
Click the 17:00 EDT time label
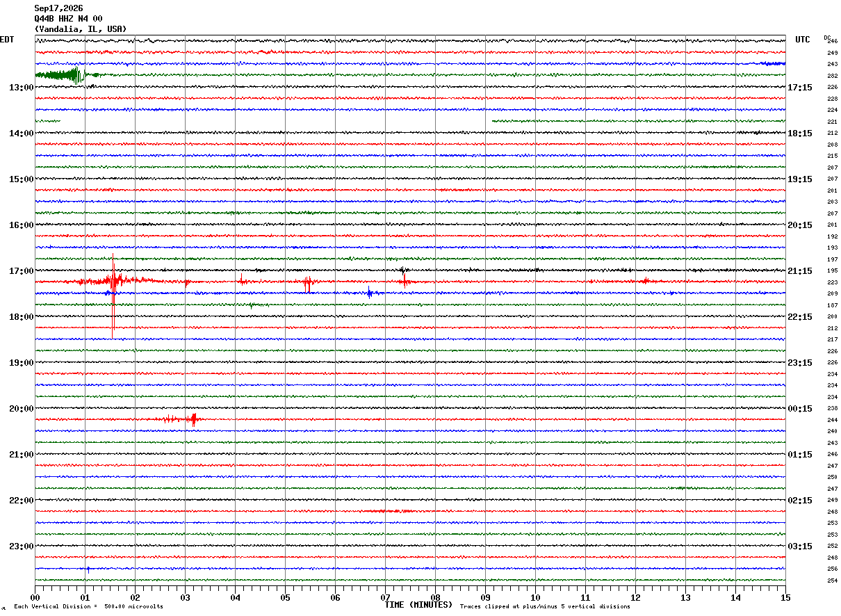[22, 271]
